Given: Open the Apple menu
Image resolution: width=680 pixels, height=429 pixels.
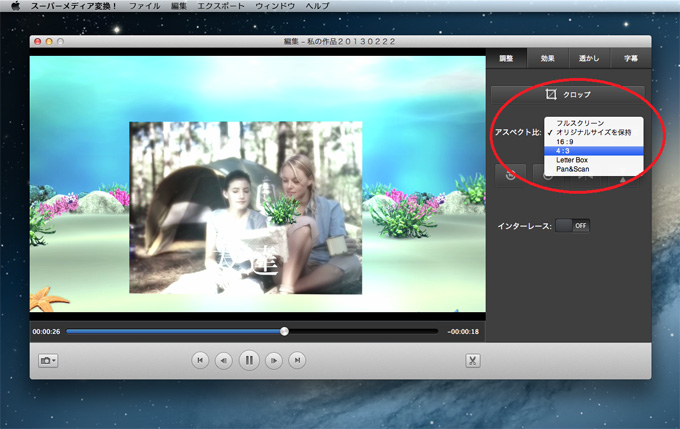Looking at the screenshot, I should [16, 6].
